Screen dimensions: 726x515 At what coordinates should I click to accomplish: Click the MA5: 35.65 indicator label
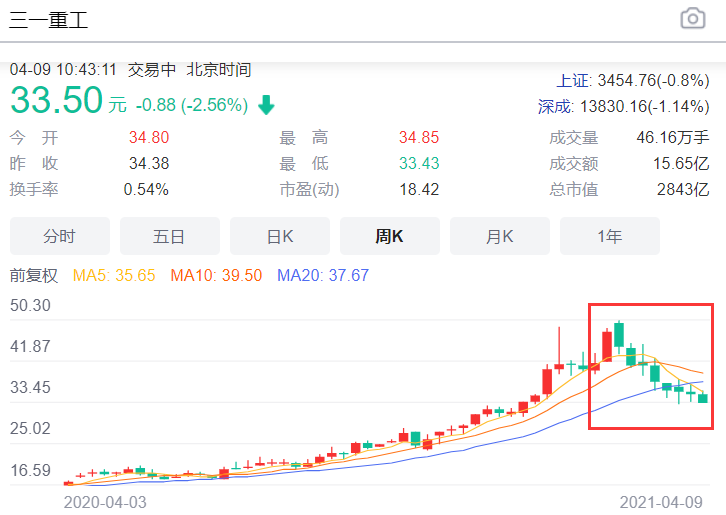114,276
